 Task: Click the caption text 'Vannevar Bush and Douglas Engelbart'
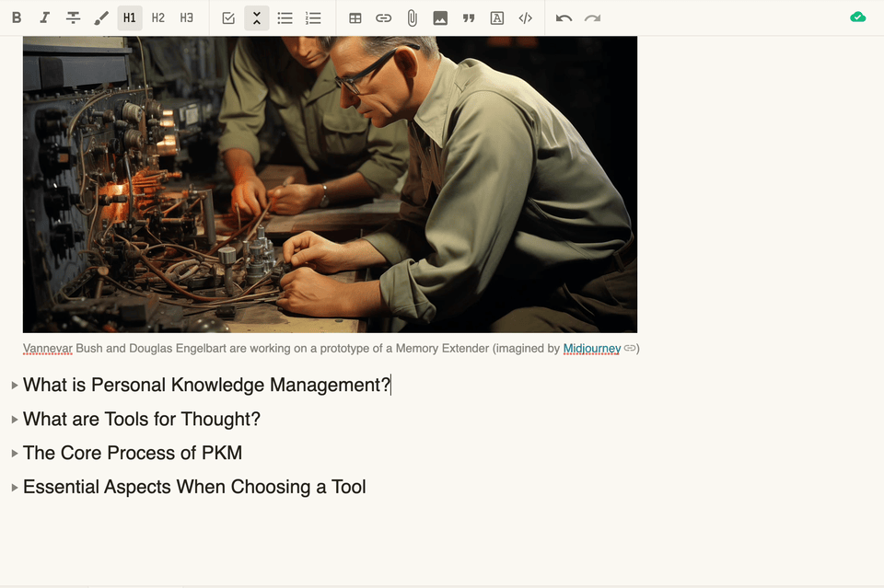(x=124, y=348)
